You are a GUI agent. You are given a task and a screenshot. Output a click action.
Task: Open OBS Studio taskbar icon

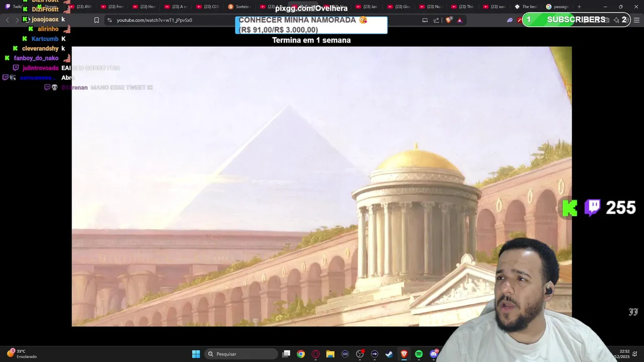[x=360, y=354]
